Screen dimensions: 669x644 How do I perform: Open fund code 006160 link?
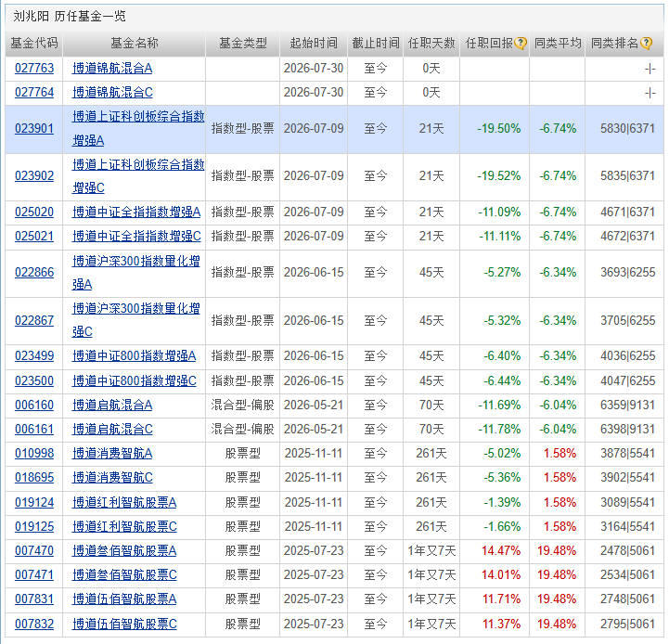pyautogui.click(x=34, y=406)
